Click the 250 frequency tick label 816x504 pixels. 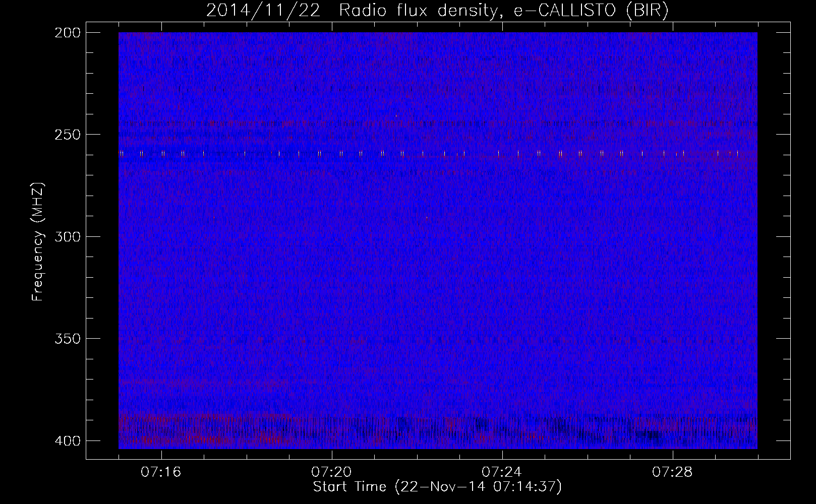(67, 135)
